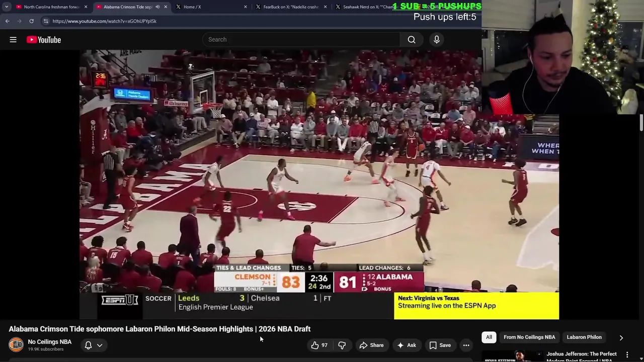644x362 pixels.
Task: Click the page vertical scrollbar thumb
Action: [641, 123]
